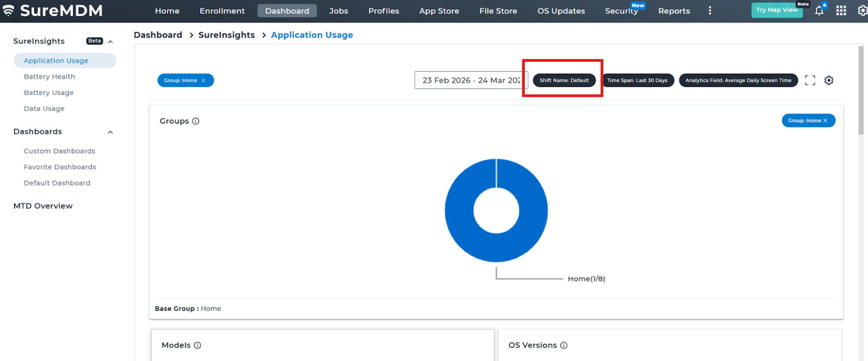The image size is (868, 361).
Task: Open the Reports menu tab
Action: (674, 11)
